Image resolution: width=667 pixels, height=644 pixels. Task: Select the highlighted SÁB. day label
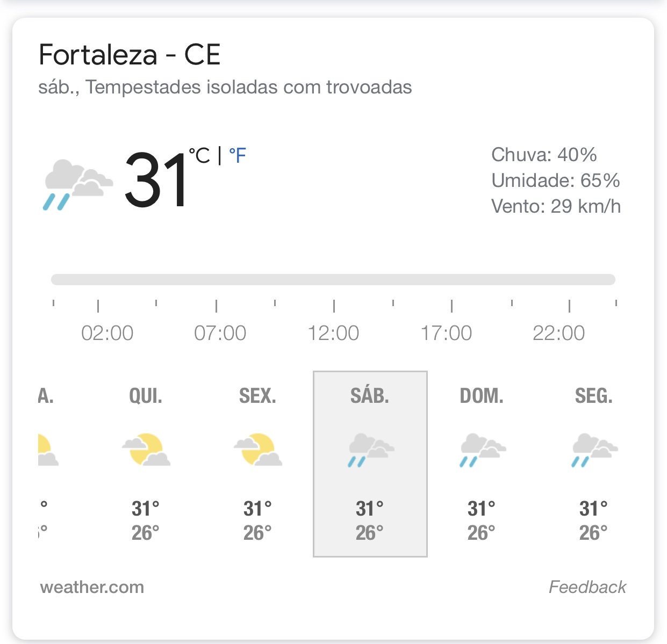(370, 396)
